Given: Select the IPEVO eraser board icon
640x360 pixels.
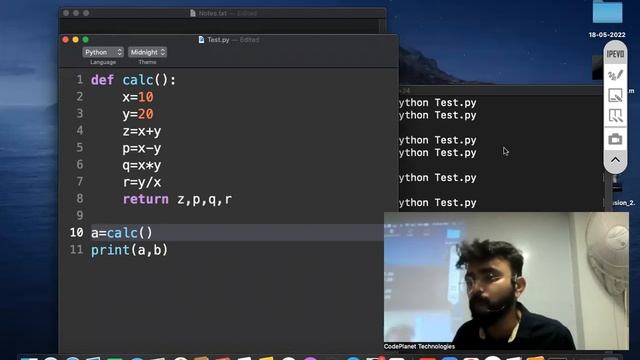Looking at the screenshot, I should (615, 116).
